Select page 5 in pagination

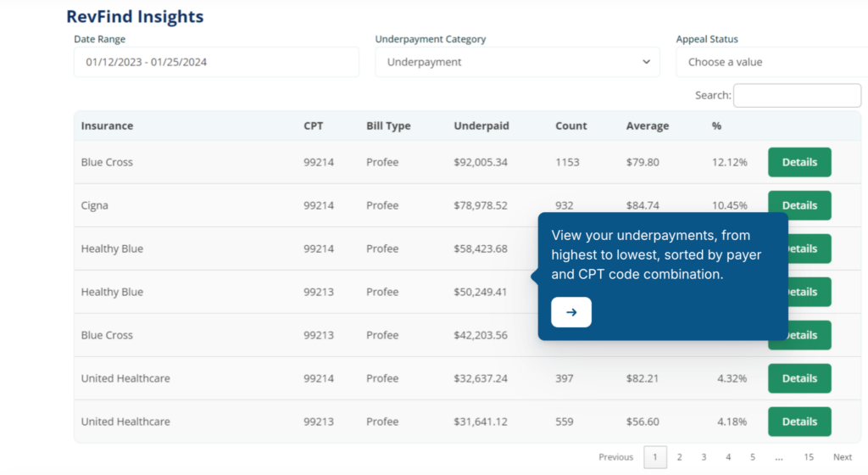click(753, 457)
